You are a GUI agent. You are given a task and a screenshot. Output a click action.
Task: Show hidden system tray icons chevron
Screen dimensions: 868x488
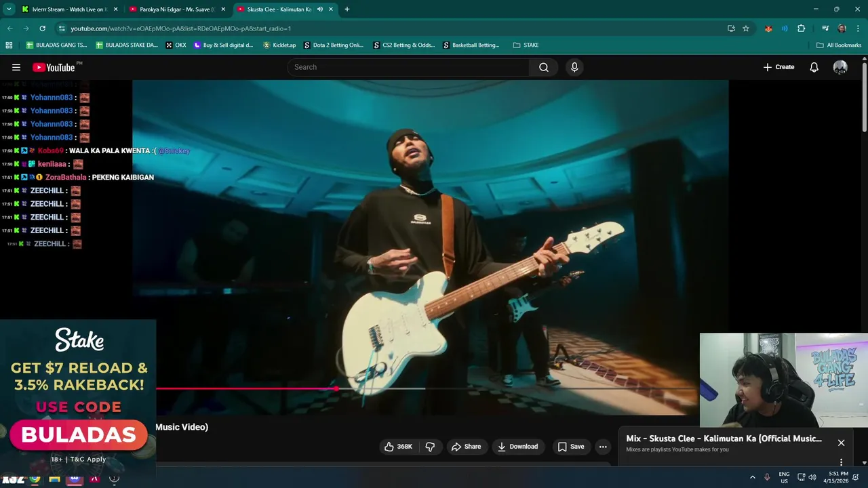[x=752, y=477]
